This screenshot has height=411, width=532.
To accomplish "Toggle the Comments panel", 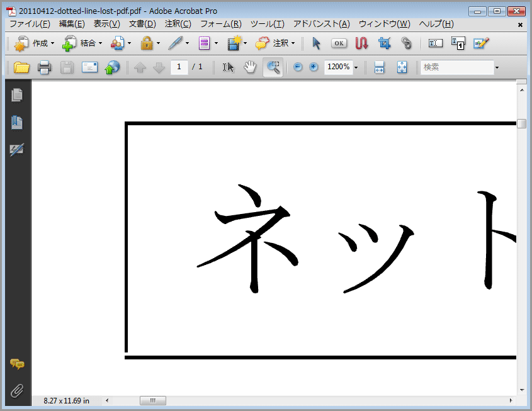I will [17, 364].
